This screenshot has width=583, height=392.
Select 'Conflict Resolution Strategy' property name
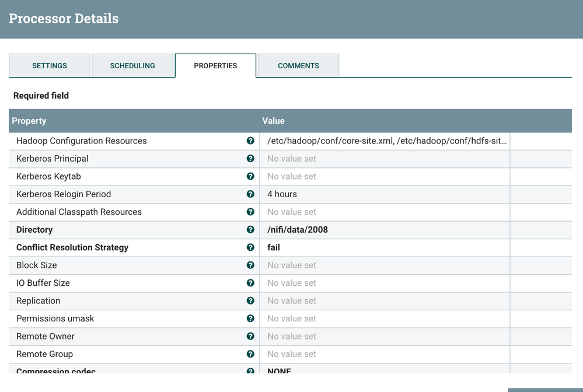click(72, 247)
